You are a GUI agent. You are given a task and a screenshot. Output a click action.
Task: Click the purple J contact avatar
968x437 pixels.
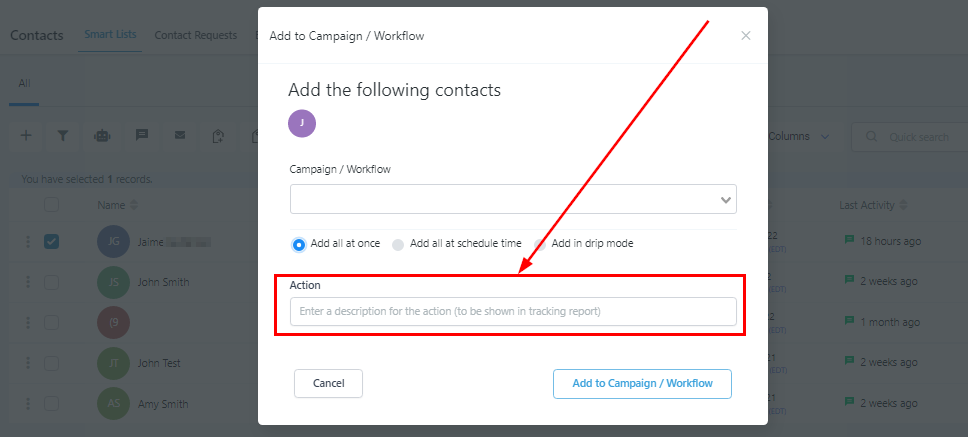click(x=302, y=123)
